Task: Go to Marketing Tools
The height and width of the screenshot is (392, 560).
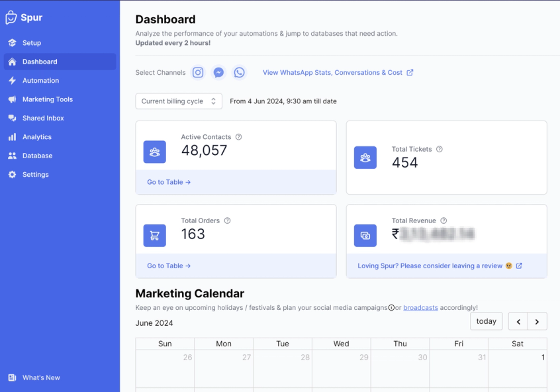Action: [60, 99]
